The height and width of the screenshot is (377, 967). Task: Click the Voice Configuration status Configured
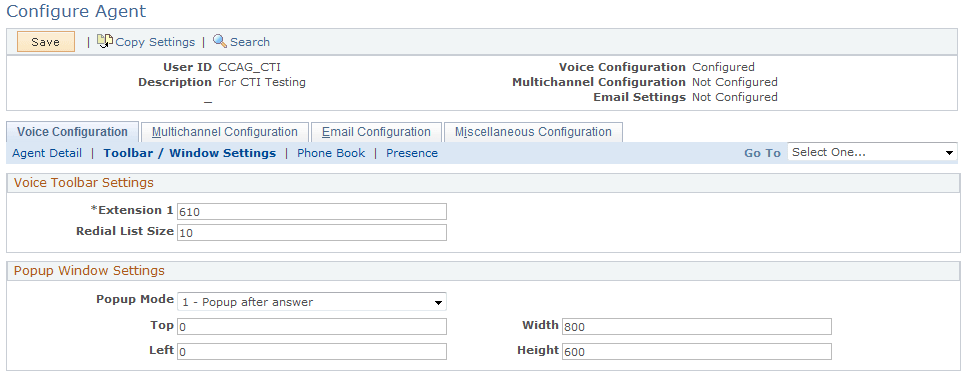(723, 67)
